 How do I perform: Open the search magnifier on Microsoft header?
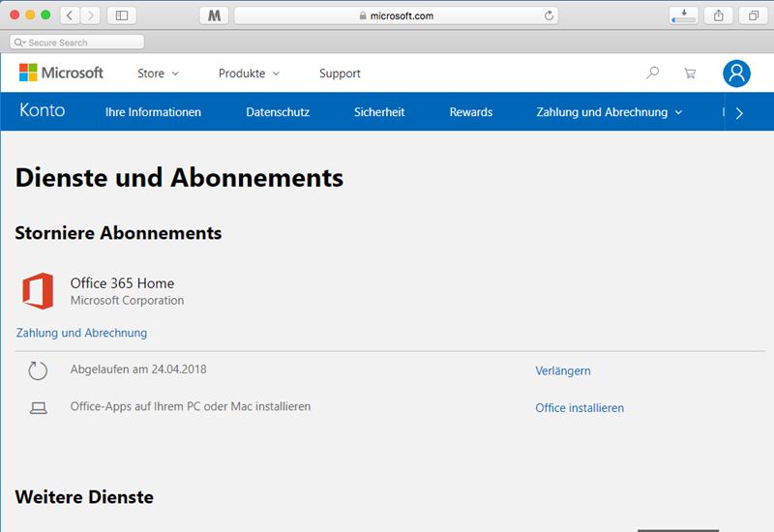click(x=652, y=74)
